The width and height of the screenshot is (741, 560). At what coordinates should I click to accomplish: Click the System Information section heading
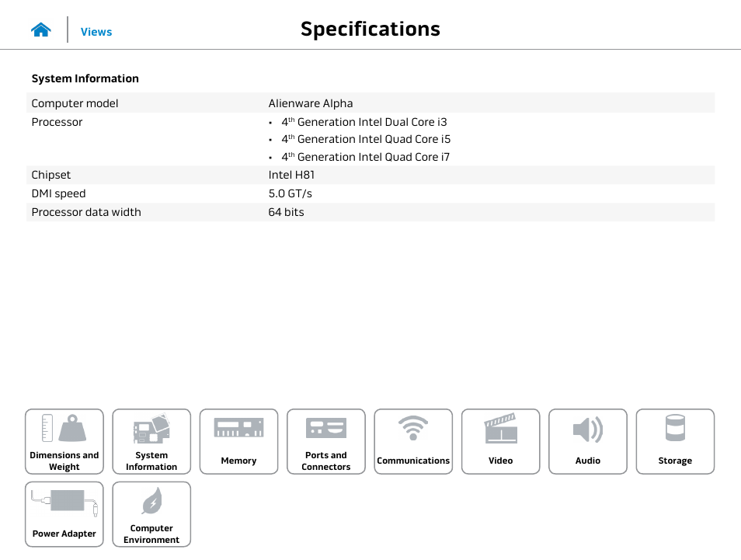click(85, 78)
